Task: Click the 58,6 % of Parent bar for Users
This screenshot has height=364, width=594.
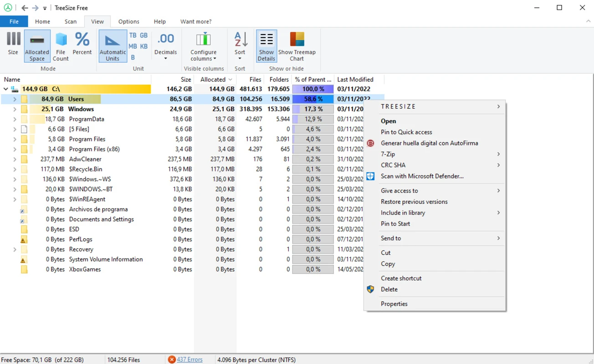Action: pyautogui.click(x=312, y=99)
